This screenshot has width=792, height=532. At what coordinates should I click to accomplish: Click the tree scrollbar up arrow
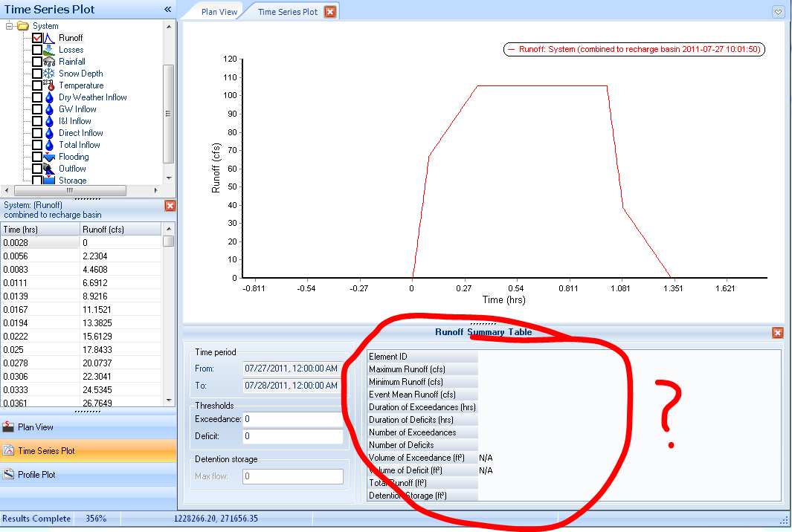(x=169, y=26)
